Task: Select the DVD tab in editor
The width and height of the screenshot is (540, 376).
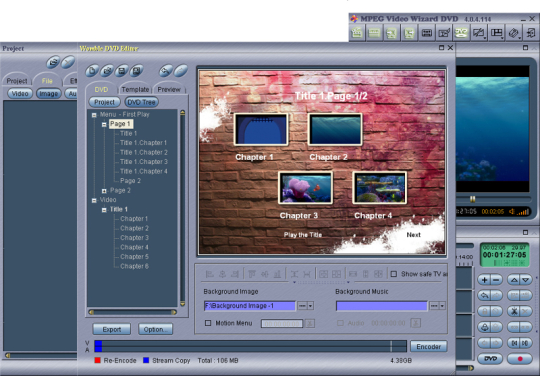Action: point(101,90)
